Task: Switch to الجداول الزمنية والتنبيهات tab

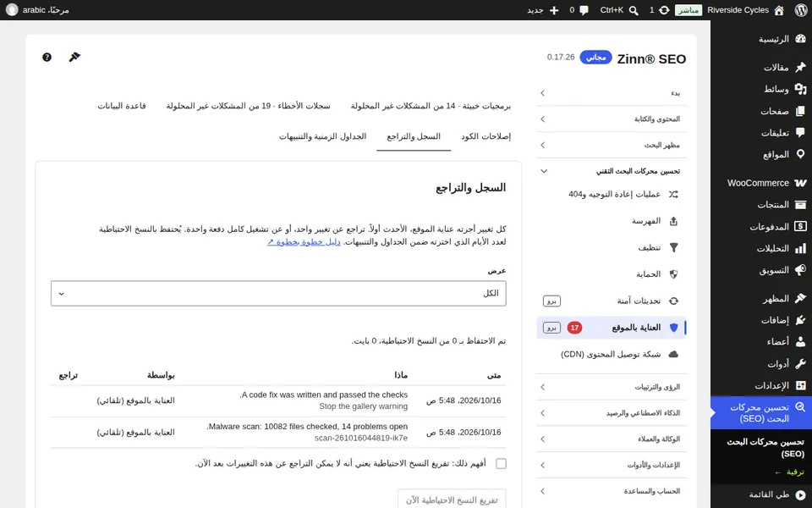Action: tap(322, 136)
